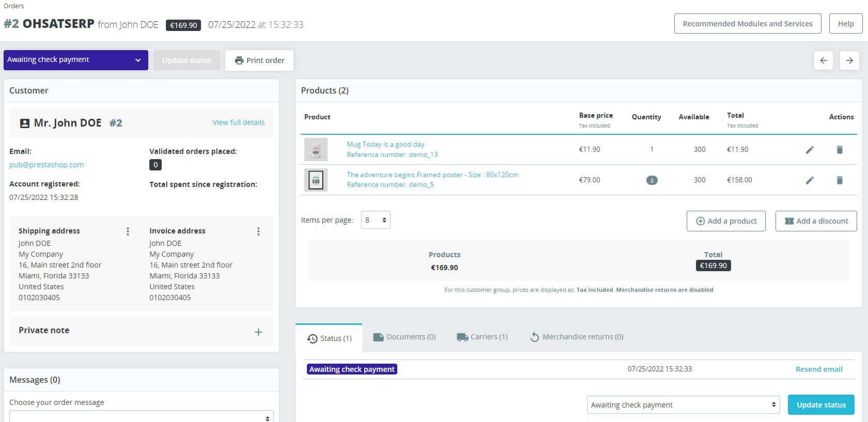This screenshot has height=422, width=868.
Task: Click the €79.00 base price cell
Action: (590, 180)
